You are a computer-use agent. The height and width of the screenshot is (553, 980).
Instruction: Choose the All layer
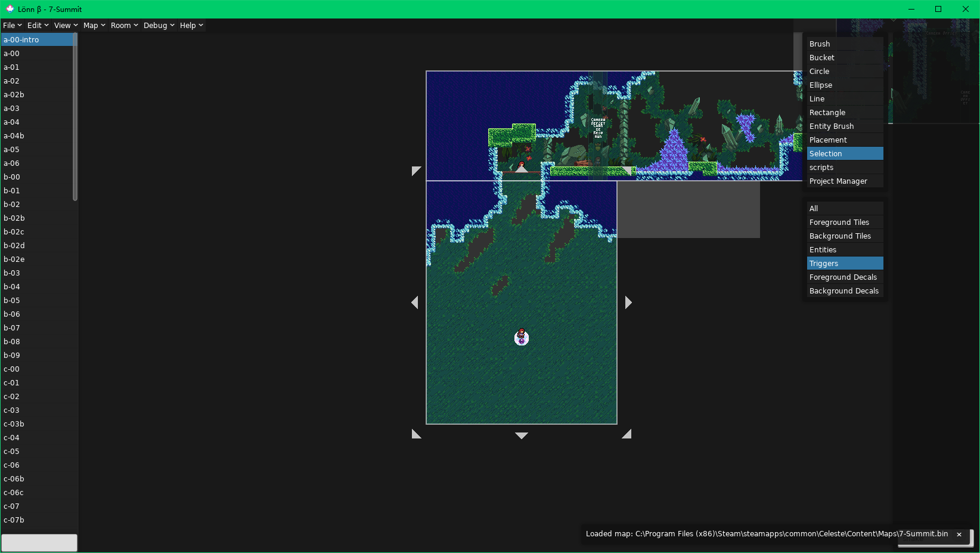pyautogui.click(x=845, y=209)
